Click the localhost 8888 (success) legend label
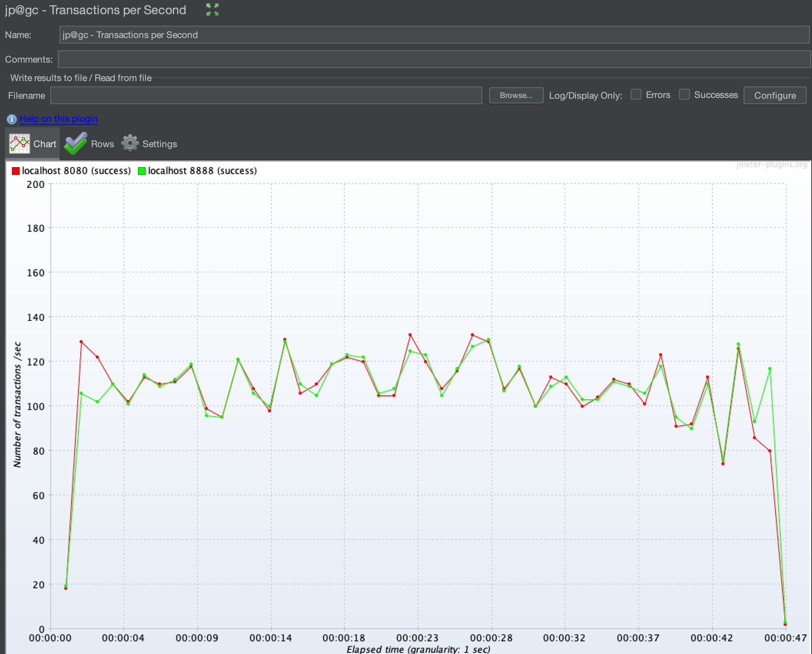Screen dimensions: 812x654 pos(202,171)
